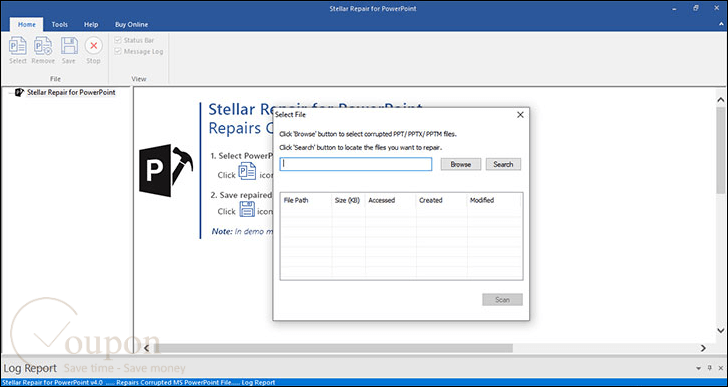The height and width of the screenshot is (387, 728).
Task: Click the vertical scrollbar down arrow
Action: click(720, 330)
